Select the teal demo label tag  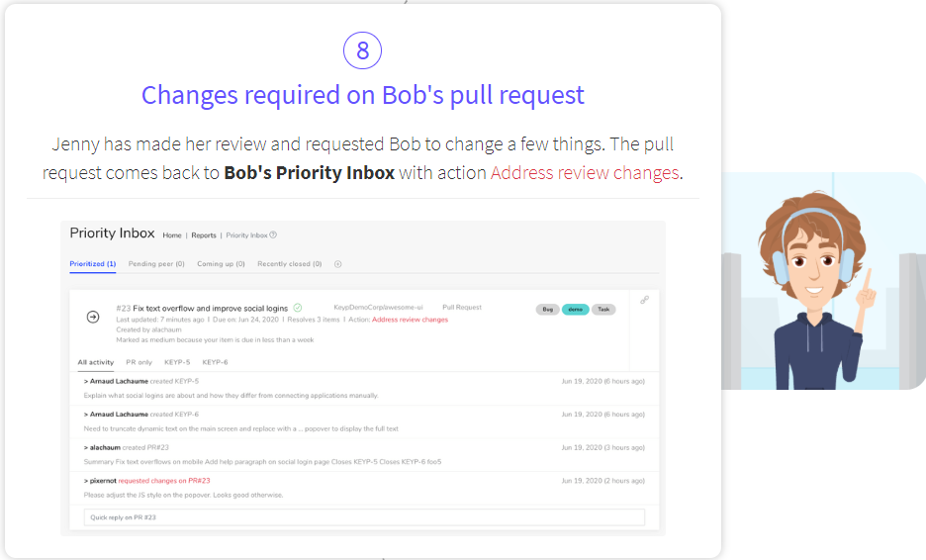click(575, 310)
